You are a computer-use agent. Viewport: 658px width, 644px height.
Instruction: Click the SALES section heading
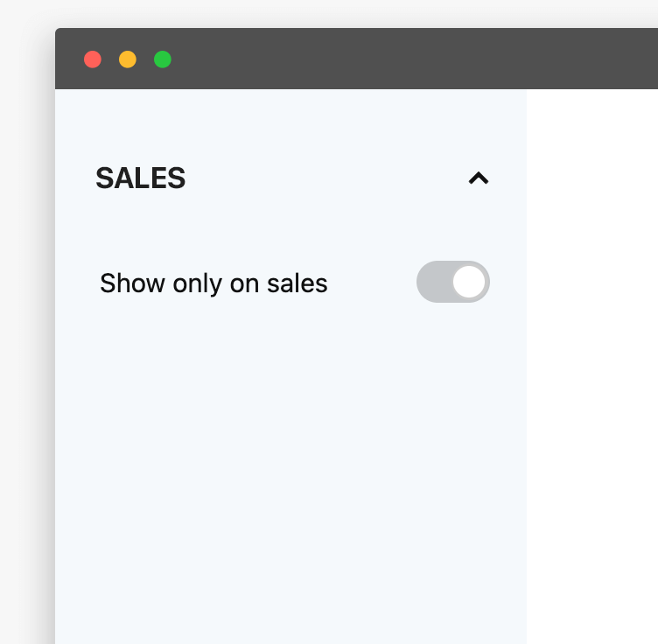[141, 178]
